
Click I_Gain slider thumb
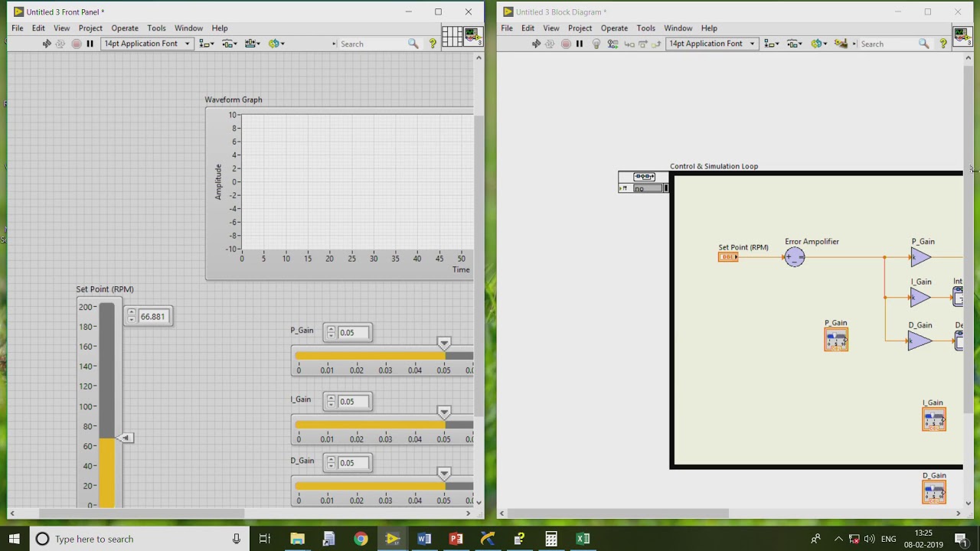tap(444, 412)
